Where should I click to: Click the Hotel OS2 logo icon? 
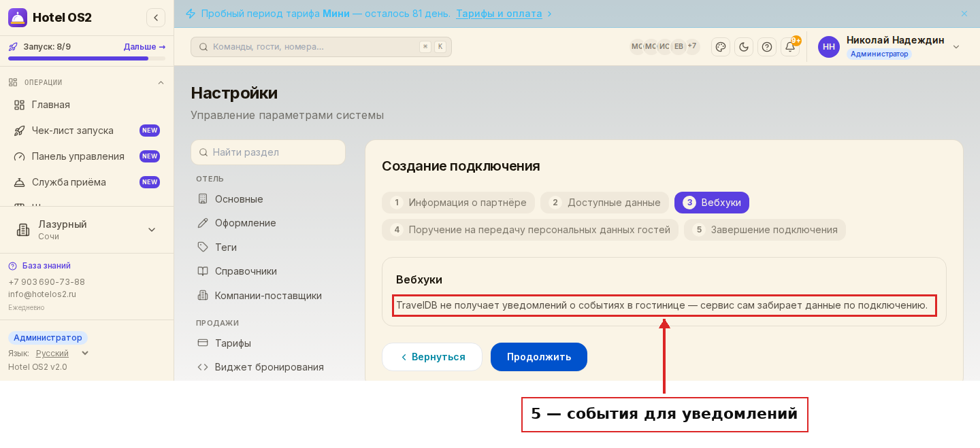18,18
